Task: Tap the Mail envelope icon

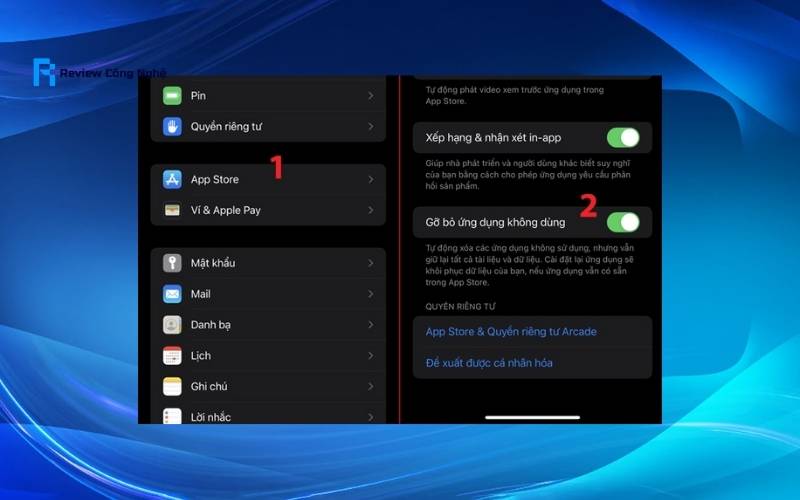Action: 172,294
